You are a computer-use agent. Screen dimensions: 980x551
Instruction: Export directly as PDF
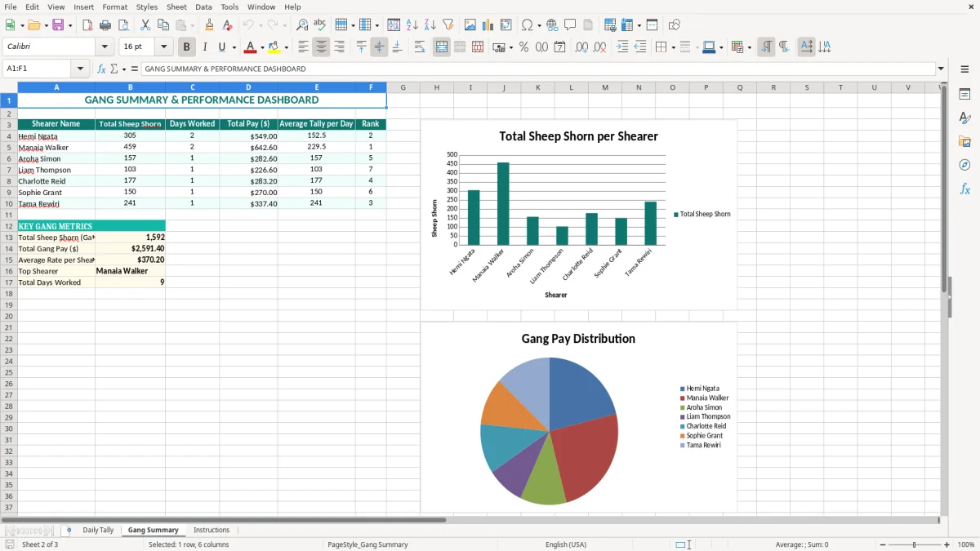(87, 25)
